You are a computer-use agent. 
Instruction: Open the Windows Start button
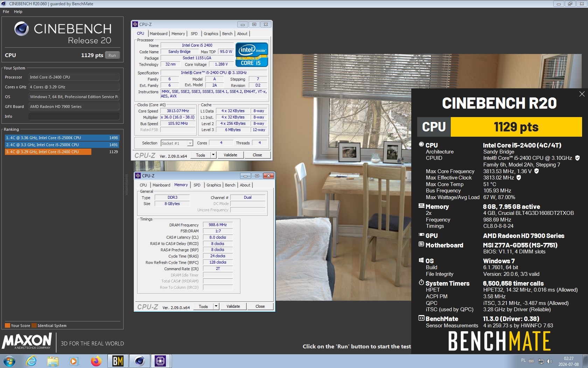click(x=9, y=361)
